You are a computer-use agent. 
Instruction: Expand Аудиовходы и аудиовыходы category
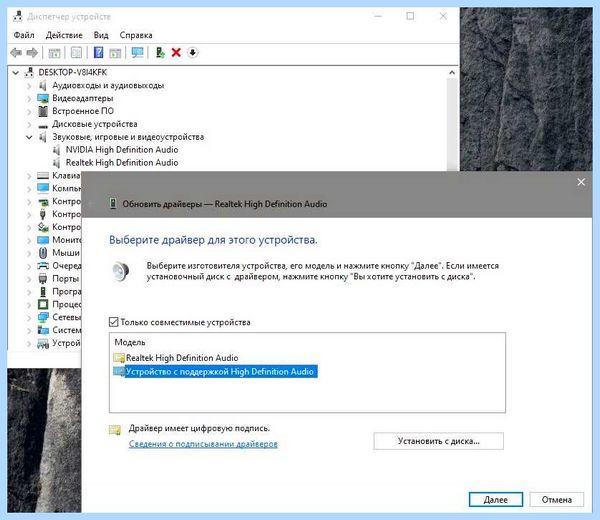click(x=29, y=86)
